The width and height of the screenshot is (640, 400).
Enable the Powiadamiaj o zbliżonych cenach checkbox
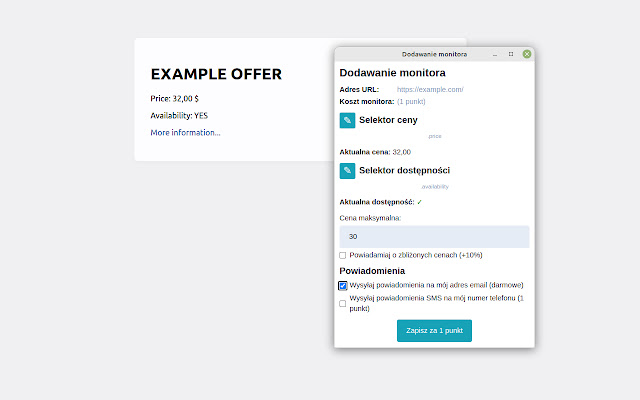coord(343,255)
